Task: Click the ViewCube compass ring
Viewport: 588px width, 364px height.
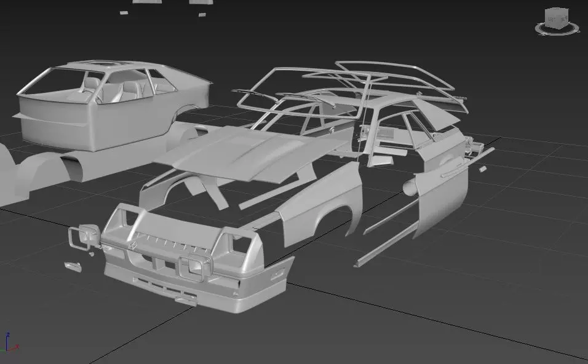Action: (557, 29)
